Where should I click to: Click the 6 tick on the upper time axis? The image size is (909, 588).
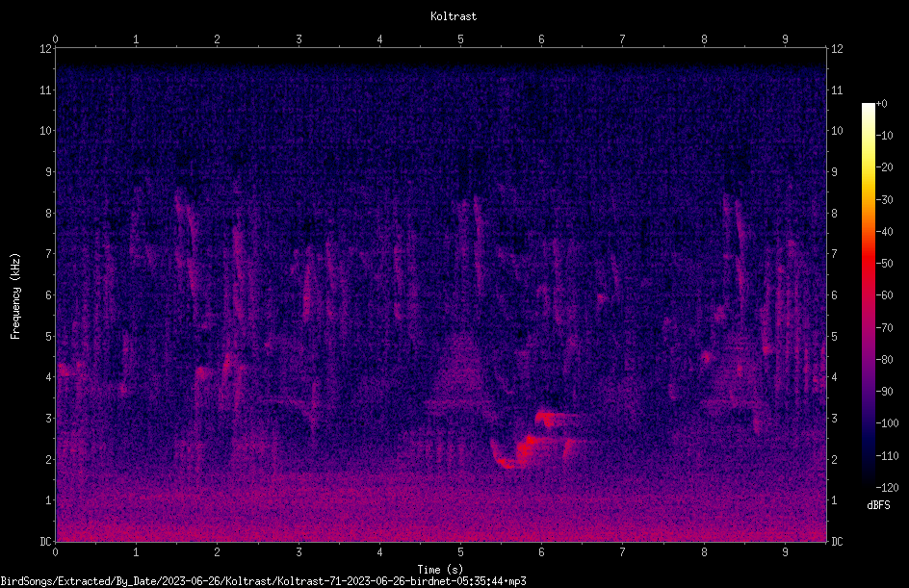click(x=541, y=38)
